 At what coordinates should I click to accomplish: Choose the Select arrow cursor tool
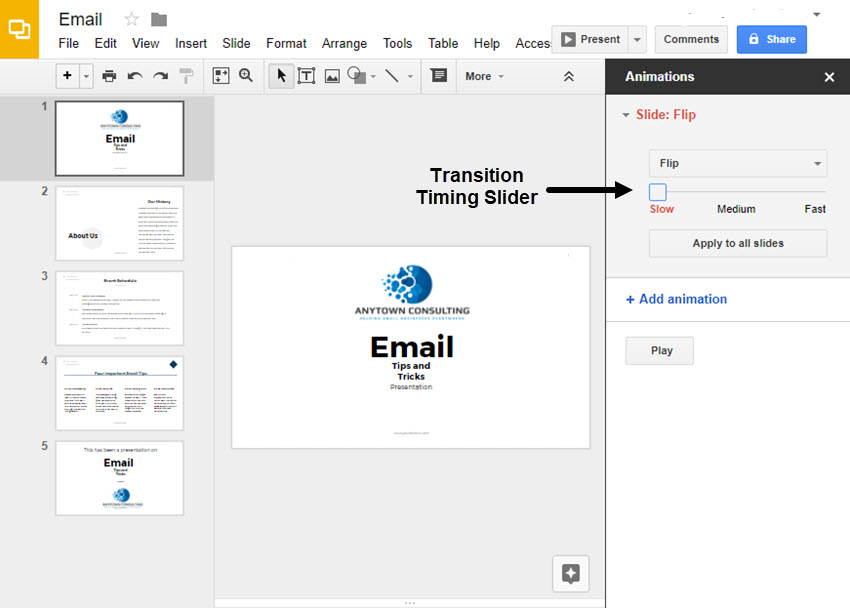tap(281, 76)
